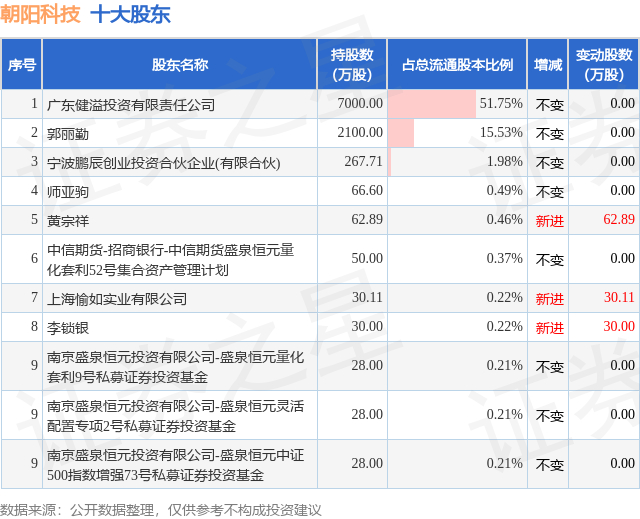Click the 朝阳科技 title text
This screenshot has width=640, height=519.
click(40, 15)
